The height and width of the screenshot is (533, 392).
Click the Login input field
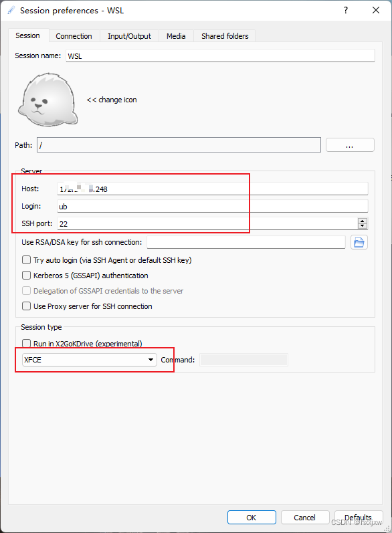click(213, 206)
